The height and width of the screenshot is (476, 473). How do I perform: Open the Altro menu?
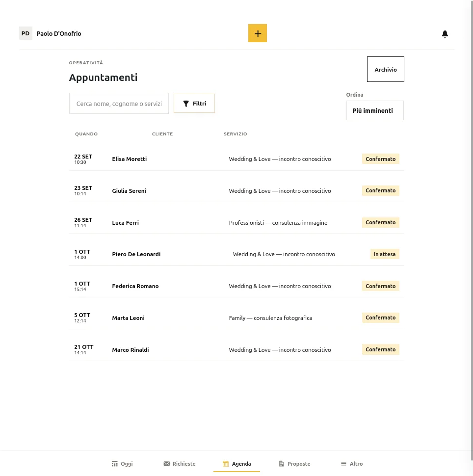coord(352,464)
